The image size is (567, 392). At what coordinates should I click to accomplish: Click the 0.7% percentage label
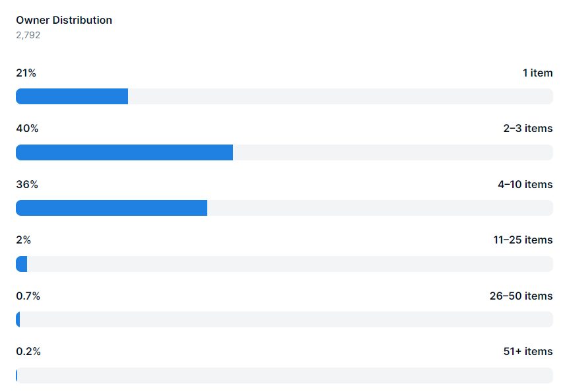pos(28,296)
